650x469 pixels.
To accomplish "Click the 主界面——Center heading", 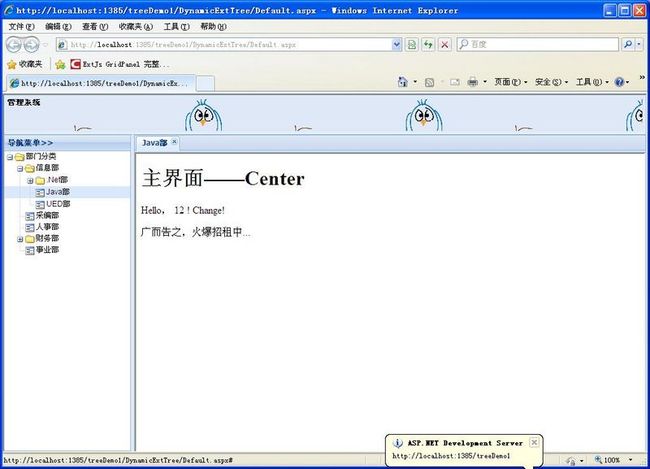I will pyautogui.click(x=223, y=179).
